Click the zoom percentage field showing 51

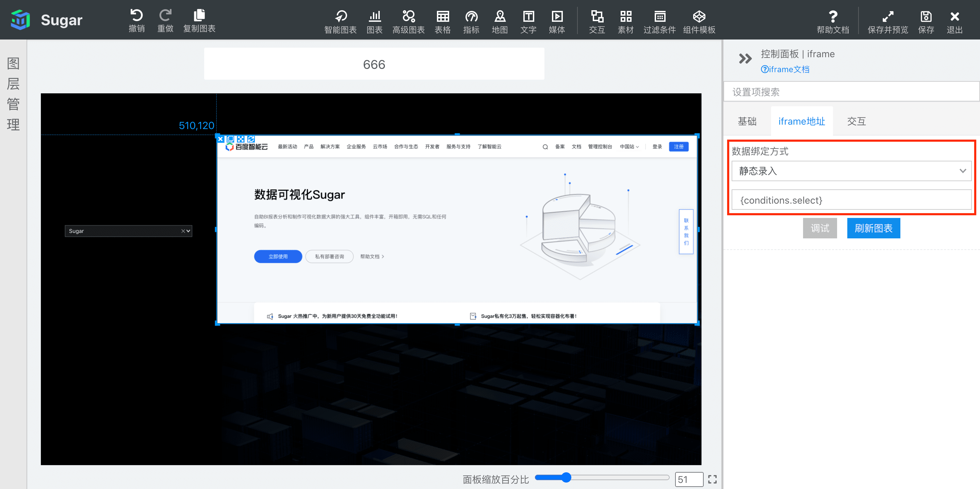689,479
